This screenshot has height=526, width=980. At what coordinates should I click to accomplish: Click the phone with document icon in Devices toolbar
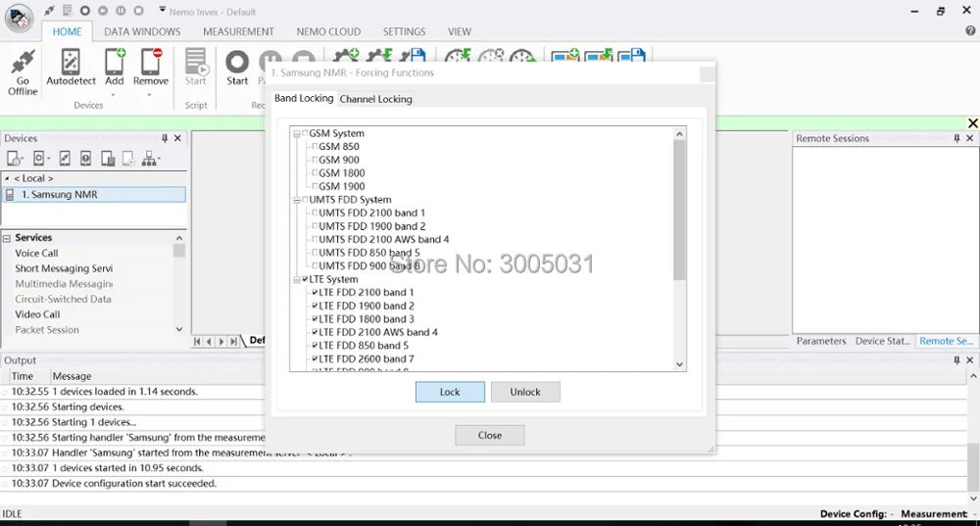point(108,159)
